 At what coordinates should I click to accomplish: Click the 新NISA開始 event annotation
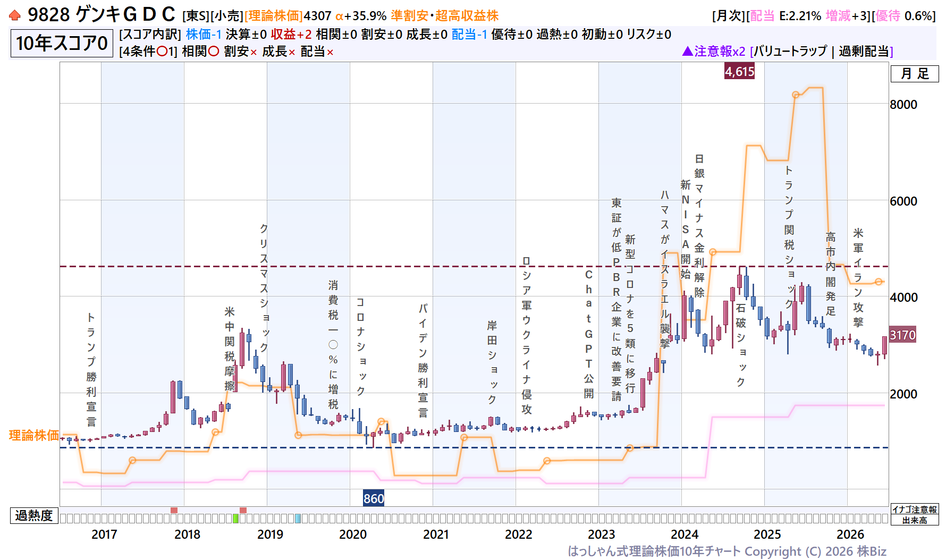686,229
